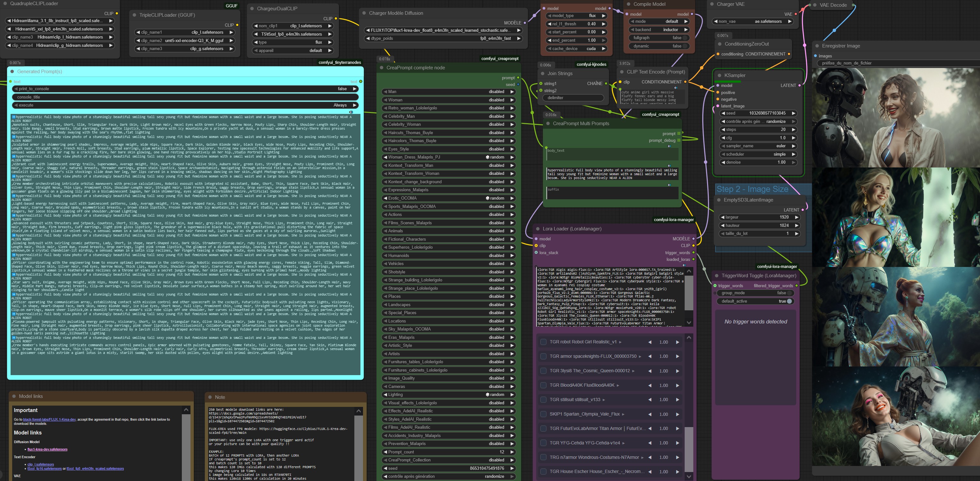The height and width of the screenshot is (481, 980).
Task: Enable the TGR stillsuit stillsuit_v133 lora checkbox
Action: (543, 399)
